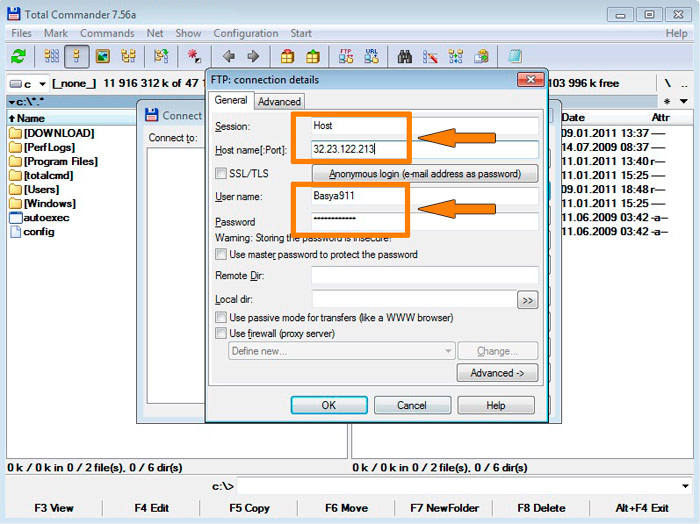Open the Commands menu
The width and height of the screenshot is (700, 524).
[x=106, y=33]
